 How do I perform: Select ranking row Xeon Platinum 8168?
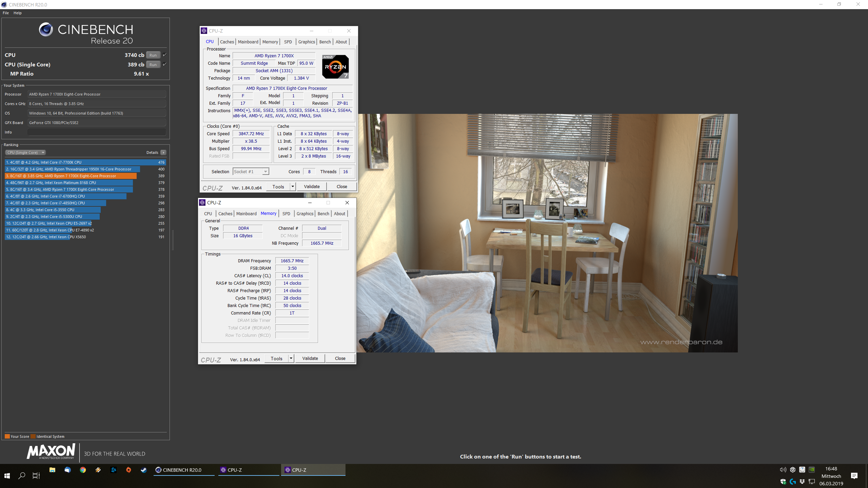(x=85, y=183)
